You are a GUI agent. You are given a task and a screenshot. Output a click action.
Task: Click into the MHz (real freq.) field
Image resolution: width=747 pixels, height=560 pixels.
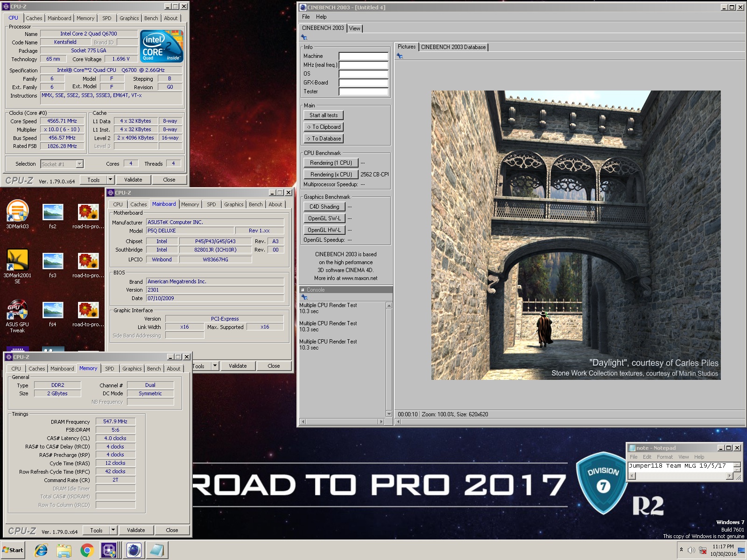tap(363, 65)
